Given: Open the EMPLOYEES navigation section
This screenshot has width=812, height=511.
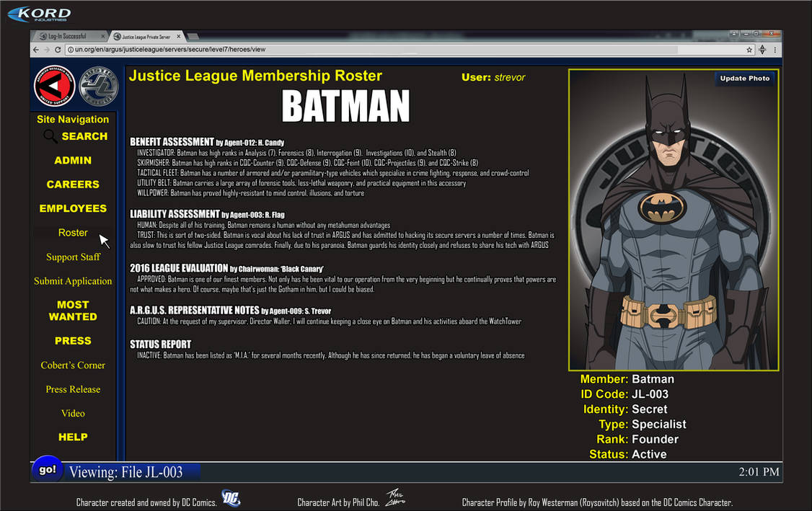Looking at the screenshot, I should (73, 208).
